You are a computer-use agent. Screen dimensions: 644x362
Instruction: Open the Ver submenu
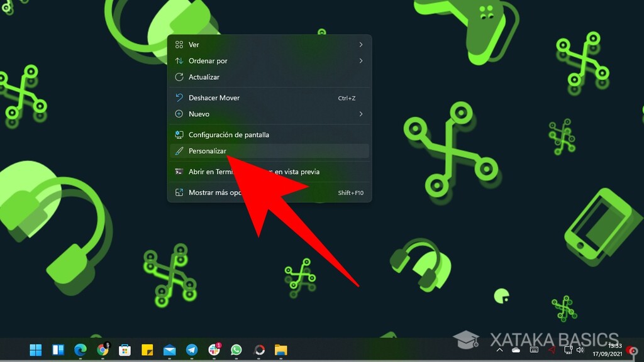269,45
